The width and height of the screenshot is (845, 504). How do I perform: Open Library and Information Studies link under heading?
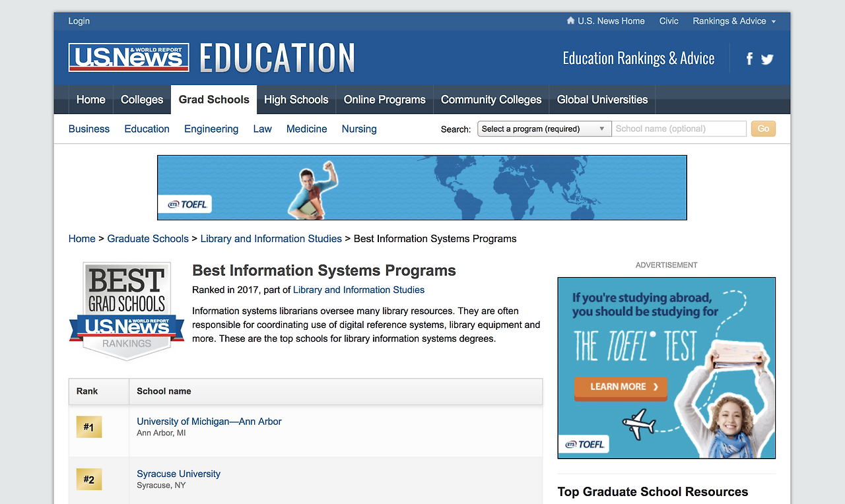359,290
